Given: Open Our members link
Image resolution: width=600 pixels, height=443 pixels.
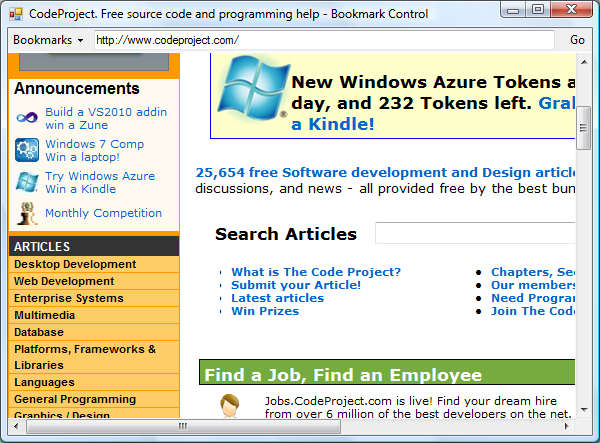Looking at the screenshot, I should [x=533, y=285].
